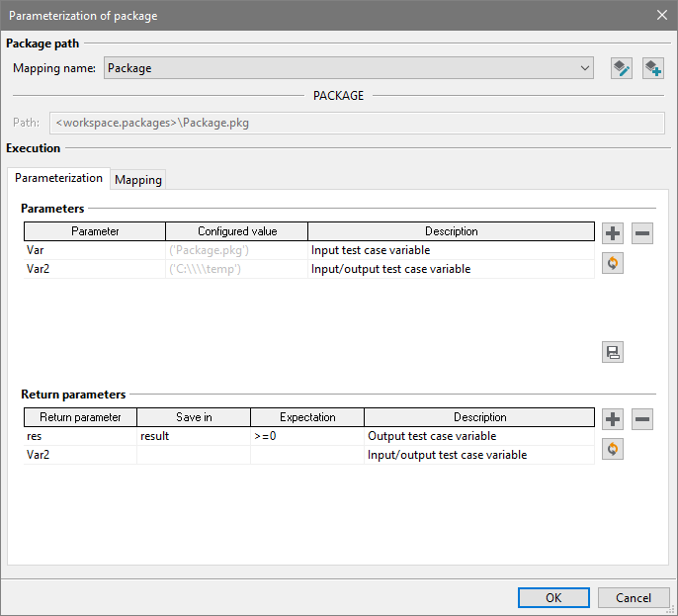Remove a return parameter with the minus button

tap(642, 419)
